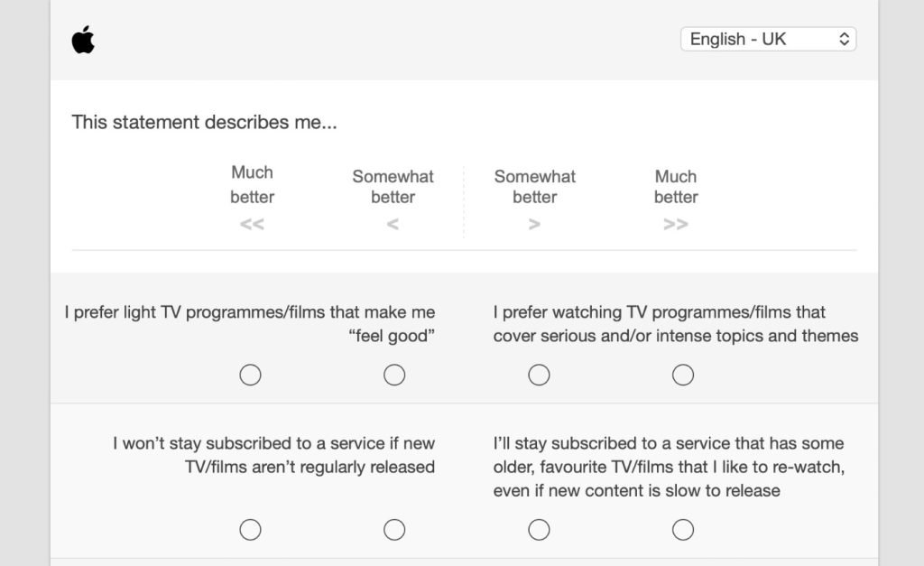
Task: Select much better for serious intense topics
Action: pos(683,375)
